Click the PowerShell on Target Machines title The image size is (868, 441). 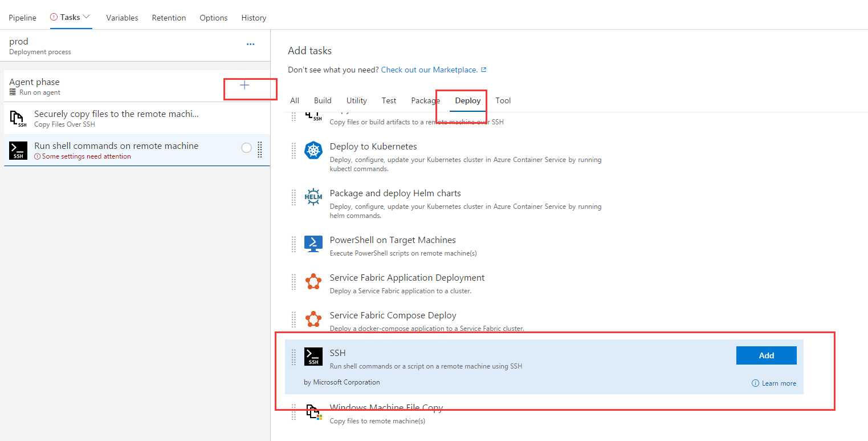(393, 240)
